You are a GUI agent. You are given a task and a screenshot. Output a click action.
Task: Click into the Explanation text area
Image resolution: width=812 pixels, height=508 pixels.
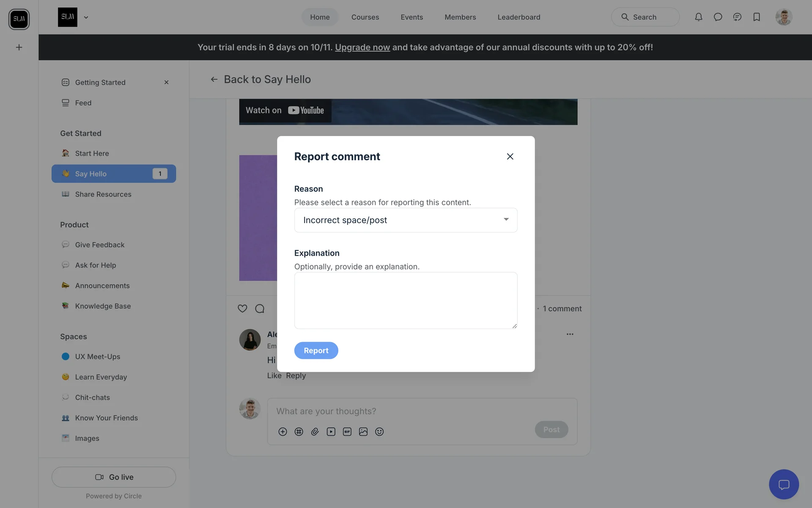[x=406, y=301]
